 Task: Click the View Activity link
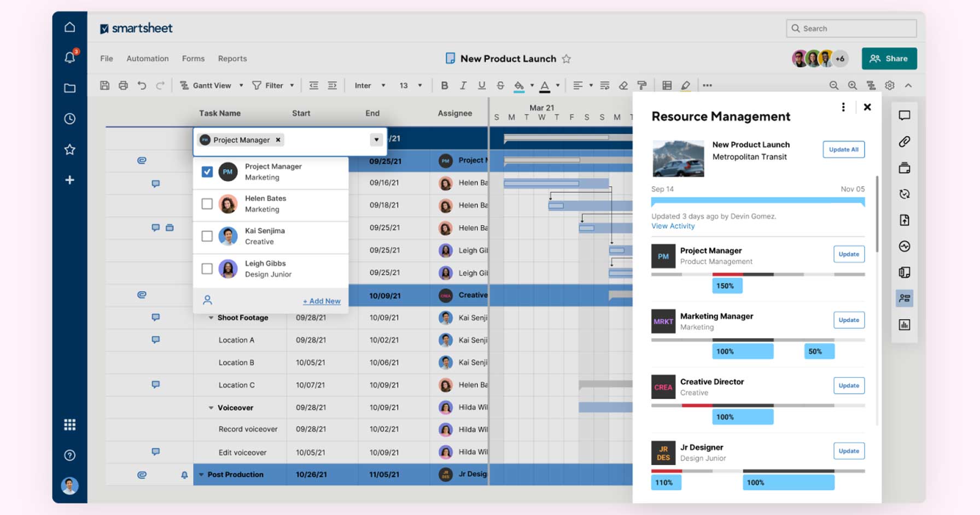pos(673,226)
